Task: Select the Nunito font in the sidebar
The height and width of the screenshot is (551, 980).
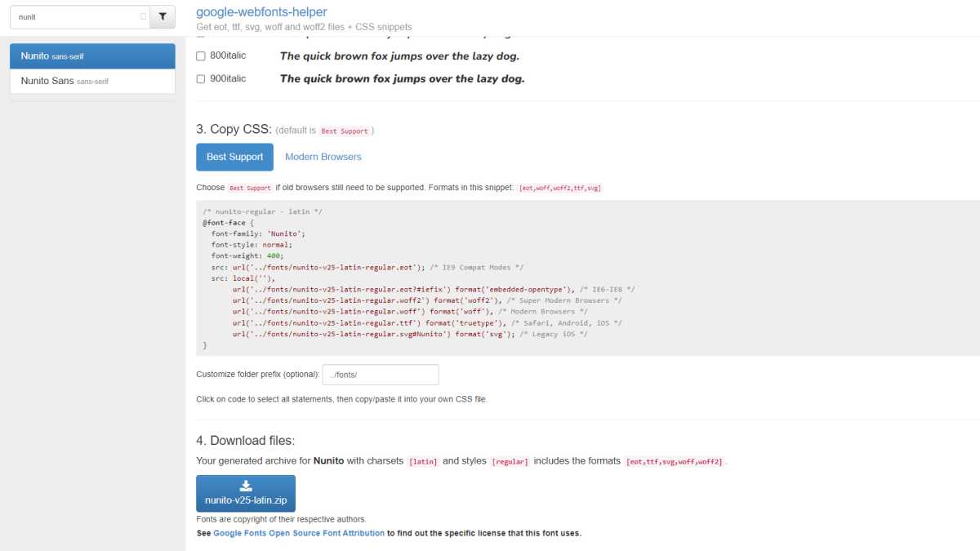Action: pyautogui.click(x=92, y=56)
